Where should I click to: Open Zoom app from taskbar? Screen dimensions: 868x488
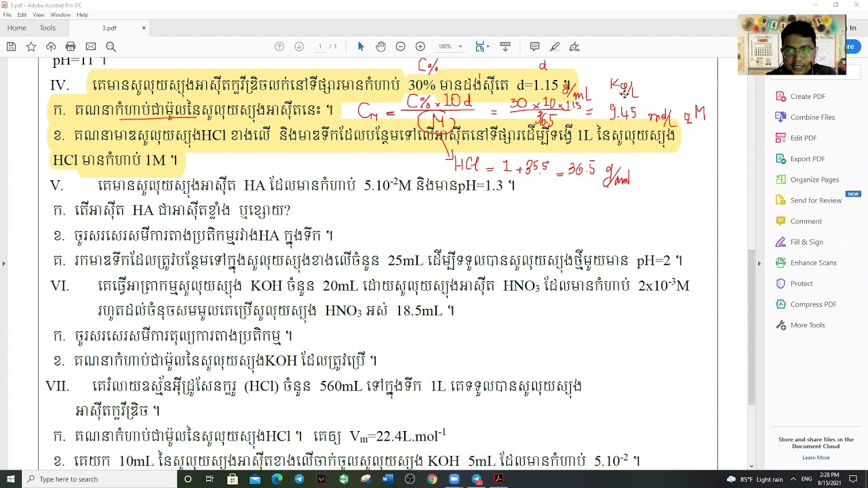[454, 479]
